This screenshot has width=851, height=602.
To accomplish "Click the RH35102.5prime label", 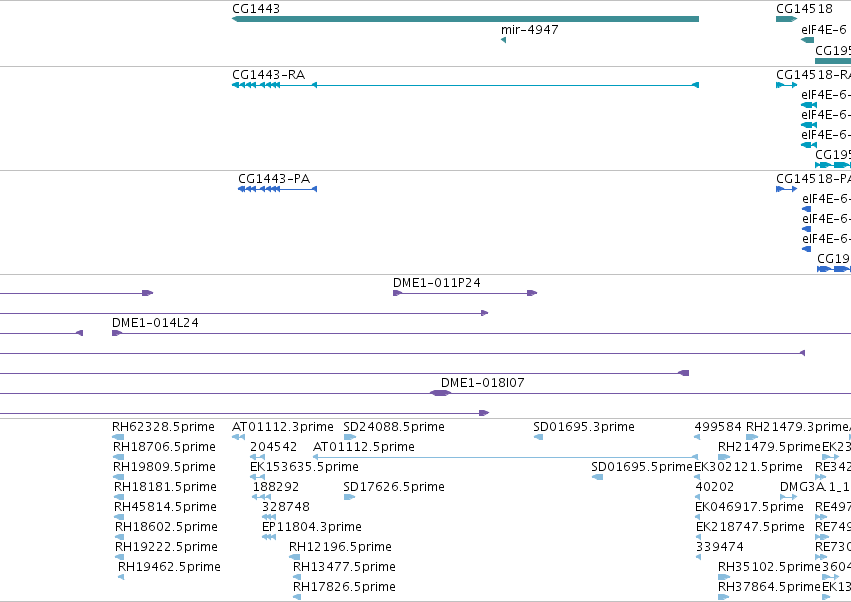I will (x=769, y=567).
